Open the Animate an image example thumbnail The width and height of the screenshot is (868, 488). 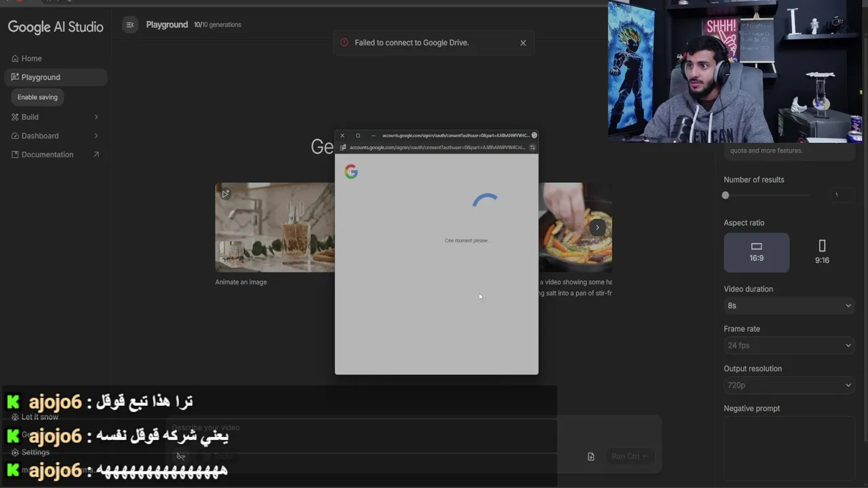coord(275,227)
